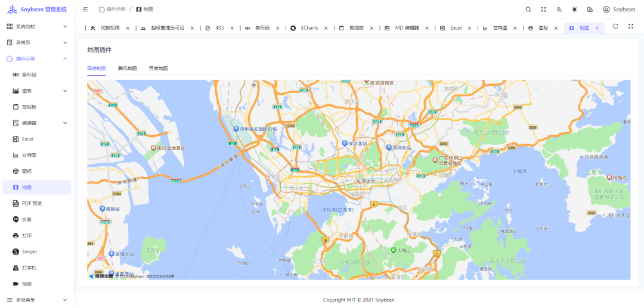Viewport: 644px width, 308px height.
Task: Expand the 系统功能 menu
Action: [36, 26]
